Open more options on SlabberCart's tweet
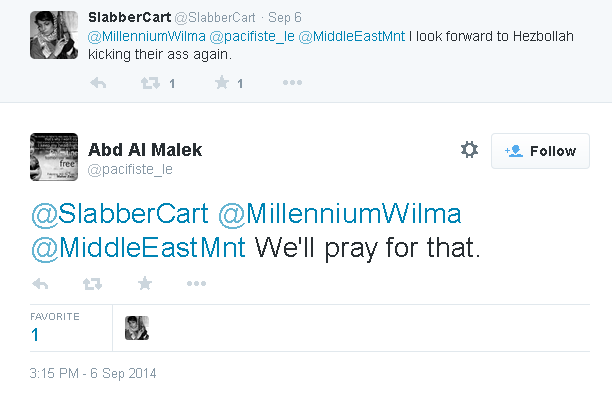The height and width of the screenshot is (398, 612). 292,83
